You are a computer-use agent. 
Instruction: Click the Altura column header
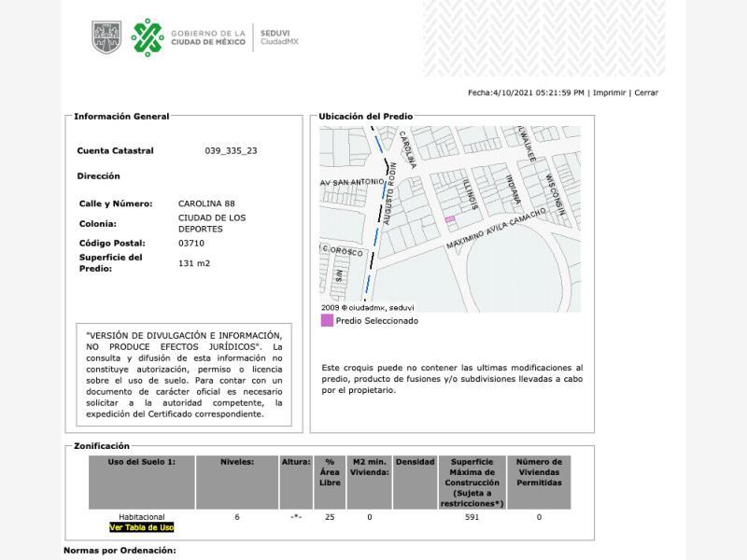tap(296, 483)
